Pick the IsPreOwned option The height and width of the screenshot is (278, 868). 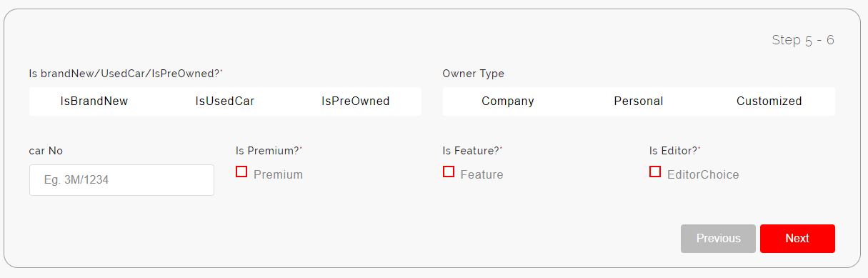point(356,101)
